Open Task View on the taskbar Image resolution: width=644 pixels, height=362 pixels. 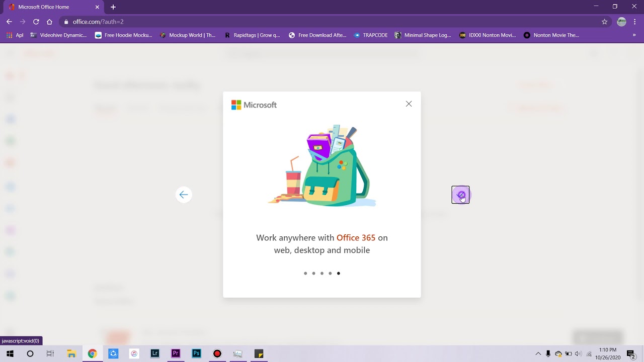(50, 353)
